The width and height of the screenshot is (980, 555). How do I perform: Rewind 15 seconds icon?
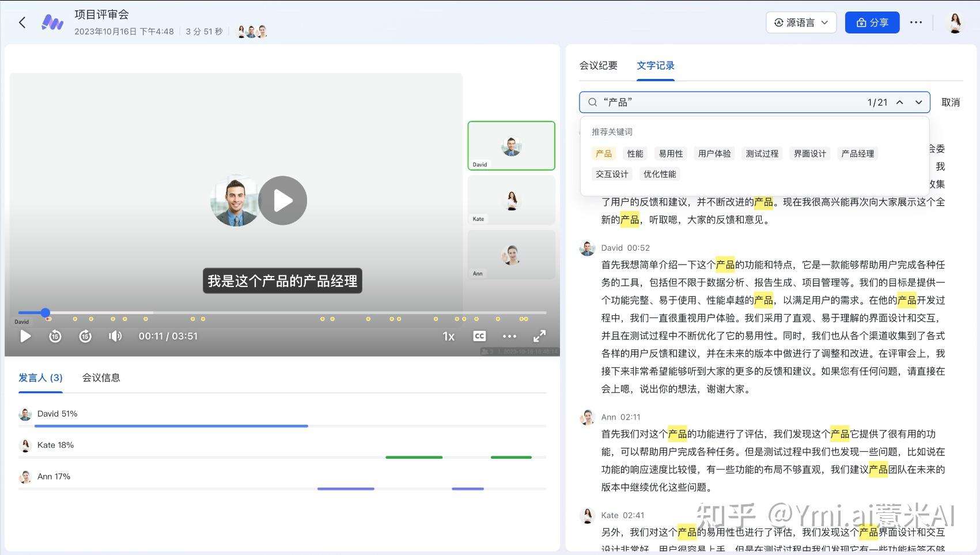(55, 336)
